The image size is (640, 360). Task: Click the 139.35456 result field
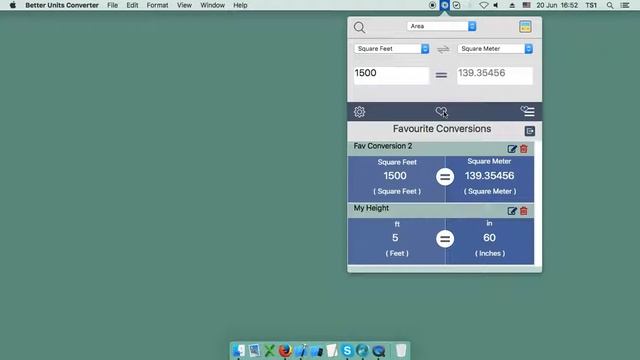[495, 76]
